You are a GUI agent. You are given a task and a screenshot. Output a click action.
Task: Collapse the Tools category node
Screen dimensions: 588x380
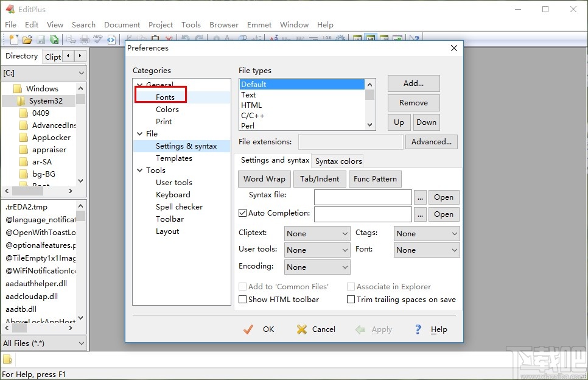point(140,171)
